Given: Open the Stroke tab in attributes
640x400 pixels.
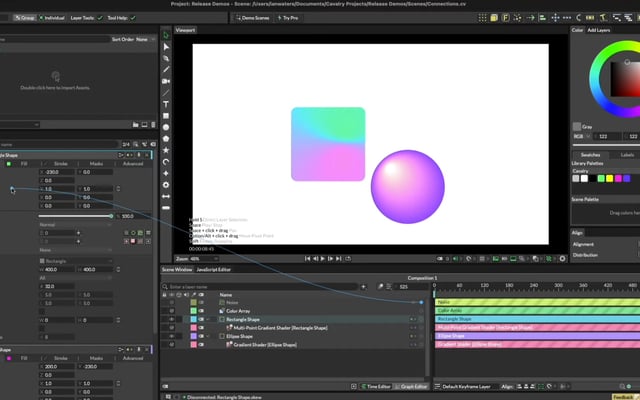Looking at the screenshot, I should click(60, 162).
